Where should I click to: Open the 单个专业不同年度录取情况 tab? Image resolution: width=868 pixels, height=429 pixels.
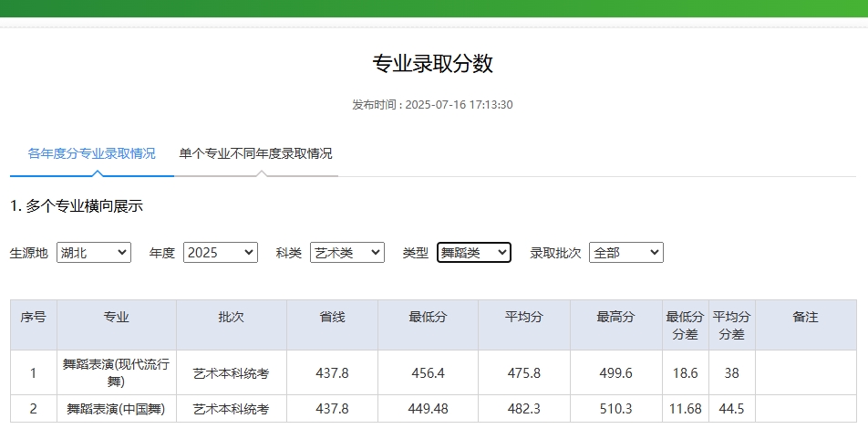pos(255,153)
